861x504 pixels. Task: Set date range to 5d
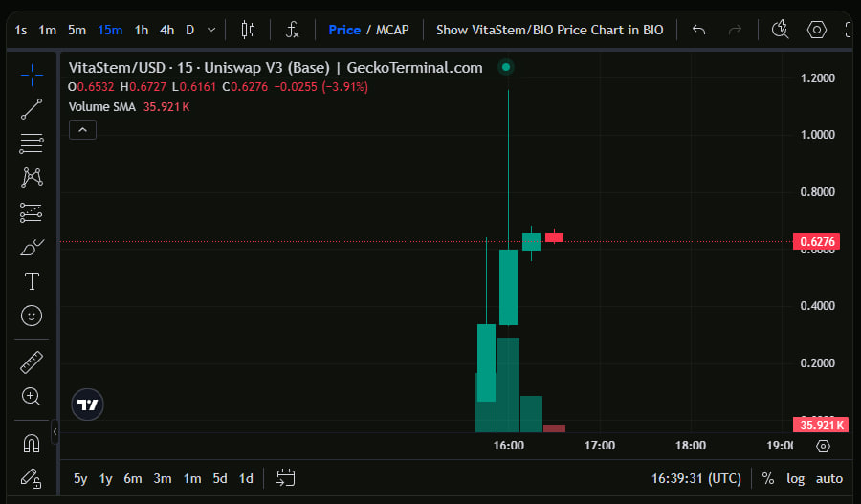[x=220, y=478]
